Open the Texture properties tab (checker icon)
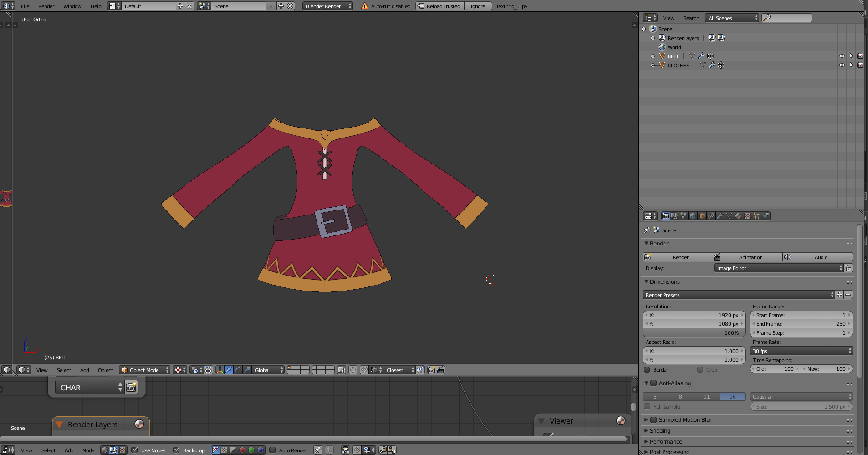The image size is (868, 455). pyautogui.click(x=747, y=216)
